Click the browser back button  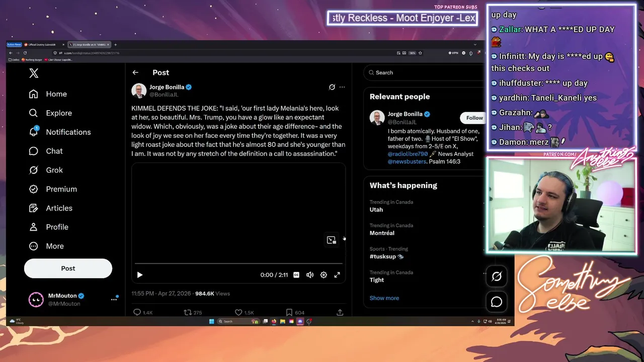(11, 53)
